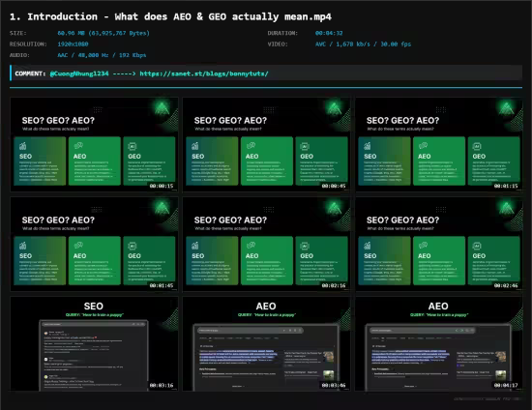This screenshot has width=532, height=410.
Task: Click the green mountain logo in 00:02:46 thumbnail
Action: point(507,207)
